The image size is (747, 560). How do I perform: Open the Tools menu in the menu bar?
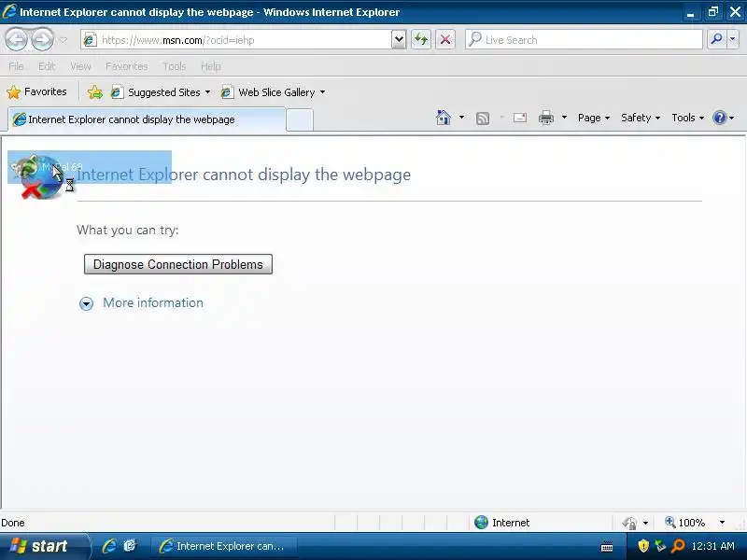(x=174, y=66)
